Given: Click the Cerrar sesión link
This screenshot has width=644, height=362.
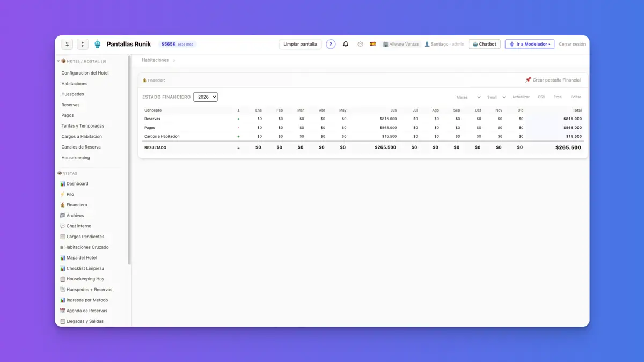Looking at the screenshot, I should [x=572, y=44].
